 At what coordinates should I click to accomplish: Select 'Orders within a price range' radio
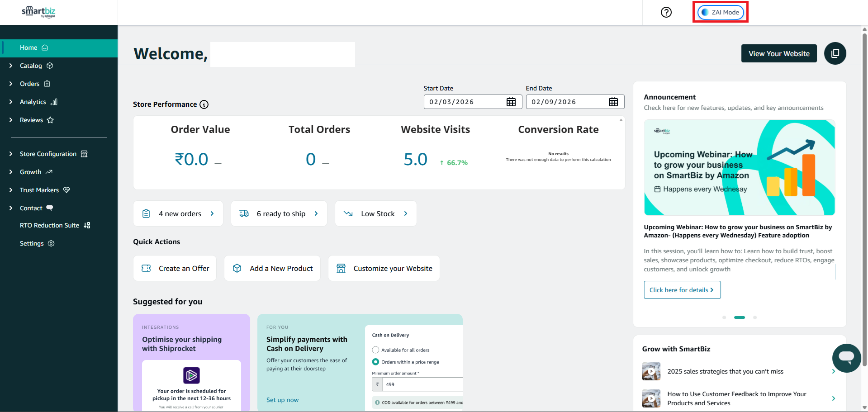click(x=375, y=362)
